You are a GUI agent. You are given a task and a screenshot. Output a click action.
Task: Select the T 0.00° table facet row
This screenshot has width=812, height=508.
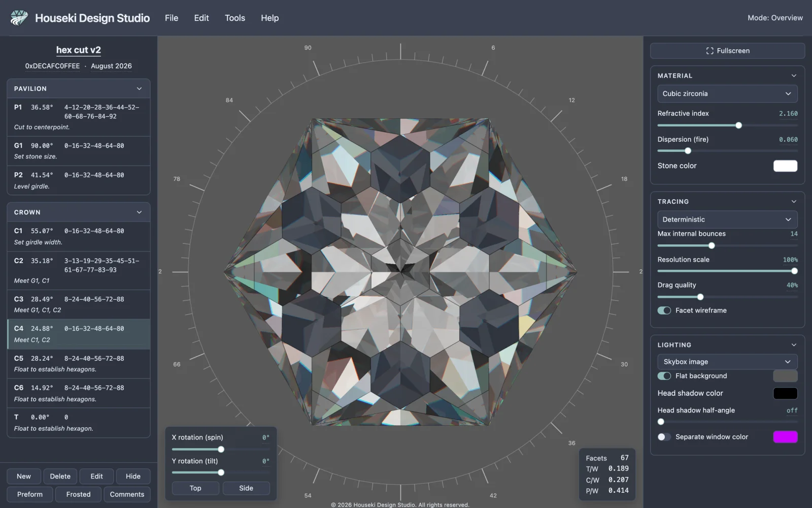[79, 423]
